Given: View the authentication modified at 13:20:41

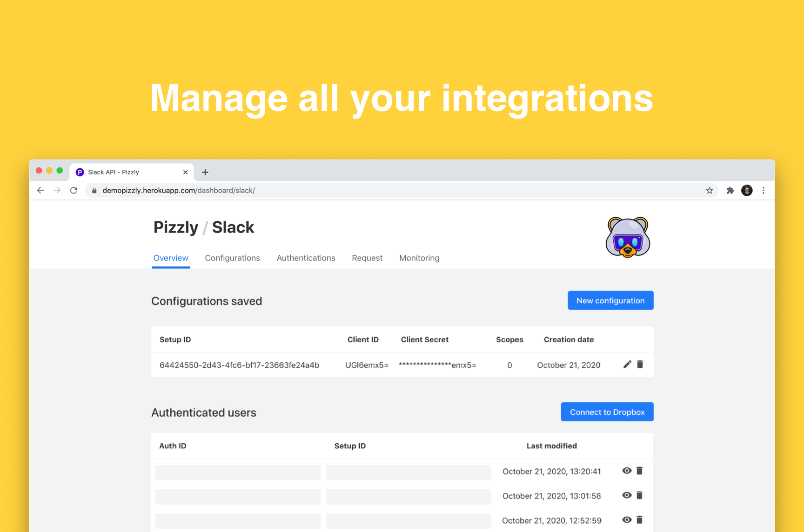Looking at the screenshot, I should [x=627, y=471].
